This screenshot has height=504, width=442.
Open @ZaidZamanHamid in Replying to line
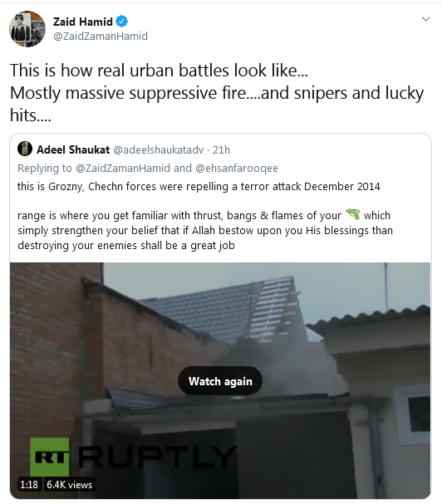pyautogui.click(x=123, y=168)
